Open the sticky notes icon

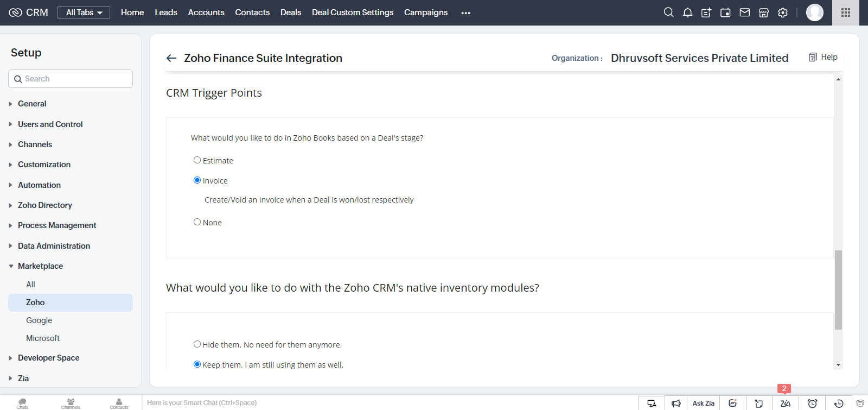pos(759,403)
